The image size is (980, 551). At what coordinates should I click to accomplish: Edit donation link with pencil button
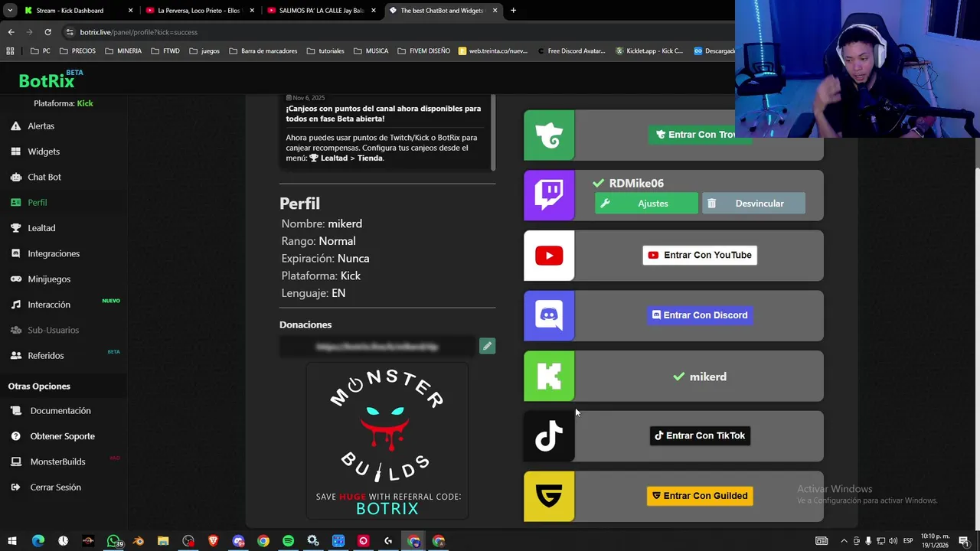pyautogui.click(x=487, y=346)
